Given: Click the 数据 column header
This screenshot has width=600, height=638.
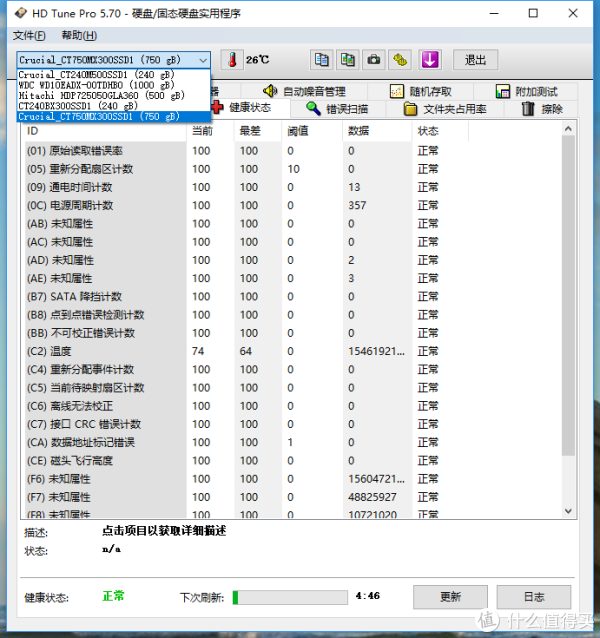Looking at the screenshot, I should (377, 131).
